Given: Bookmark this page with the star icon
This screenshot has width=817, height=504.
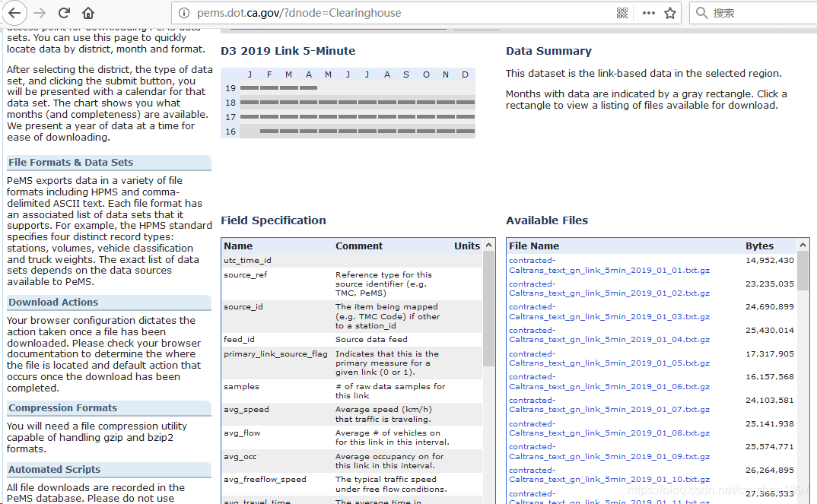Looking at the screenshot, I should tap(670, 13).
